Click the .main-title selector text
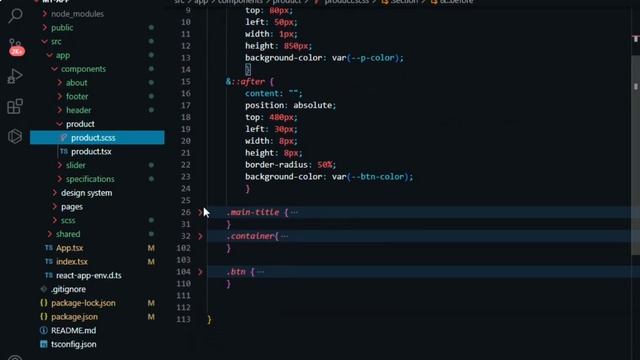 [253, 212]
